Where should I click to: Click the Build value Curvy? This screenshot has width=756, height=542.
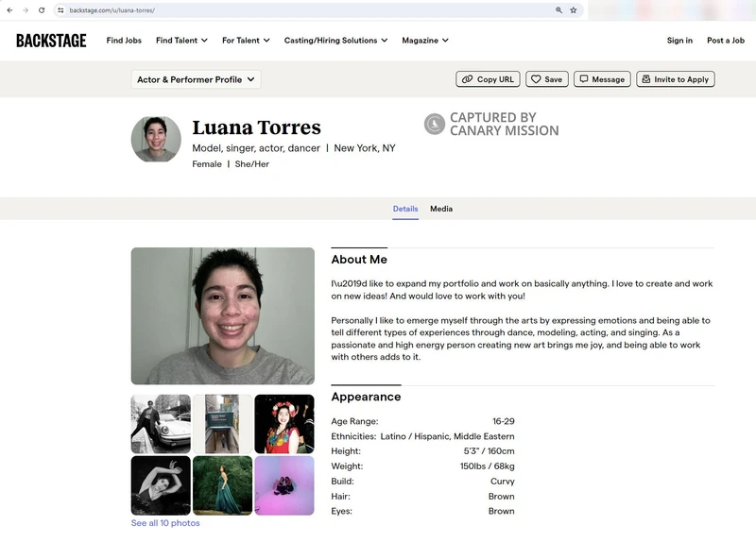pos(503,481)
